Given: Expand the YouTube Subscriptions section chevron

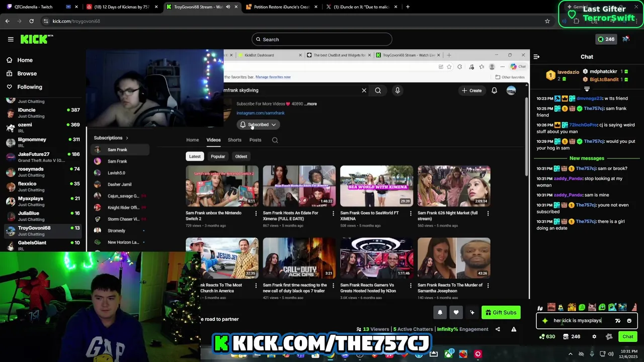Looking at the screenshot, I should coord(127,138).
